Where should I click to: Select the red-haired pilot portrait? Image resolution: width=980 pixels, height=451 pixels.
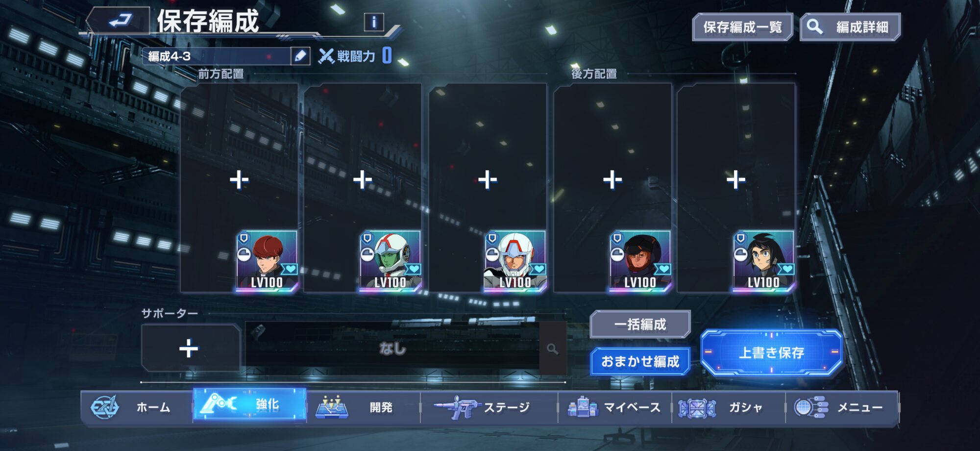267,261
